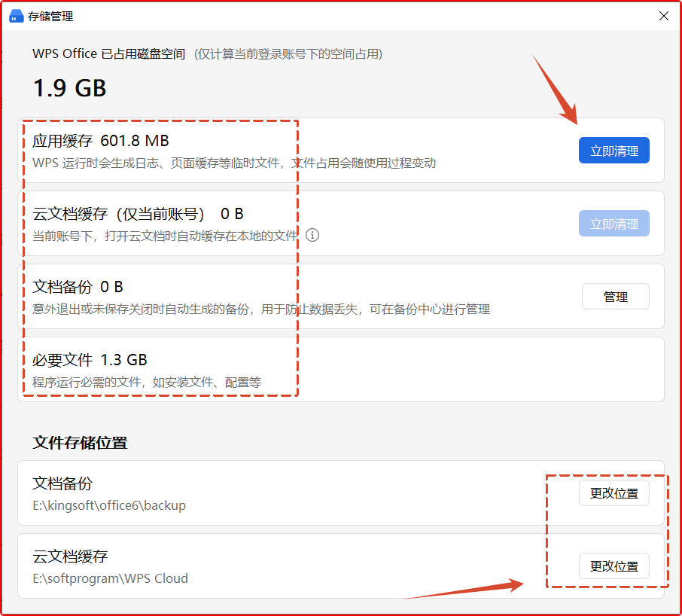Click 更改位置 for 文档备份 path
Viewport: 682px width, 616px height.
pyautogui.click(x=613, y=493)
